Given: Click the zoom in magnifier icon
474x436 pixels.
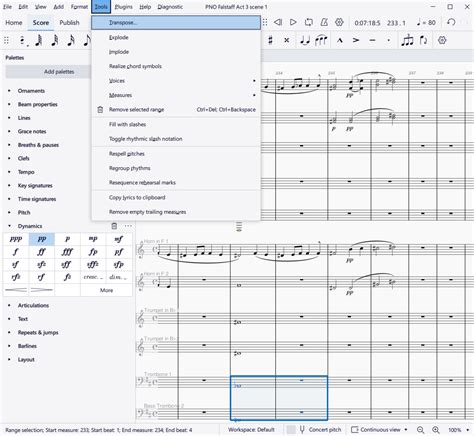Looking at the screenshot, I should [436, 429].
